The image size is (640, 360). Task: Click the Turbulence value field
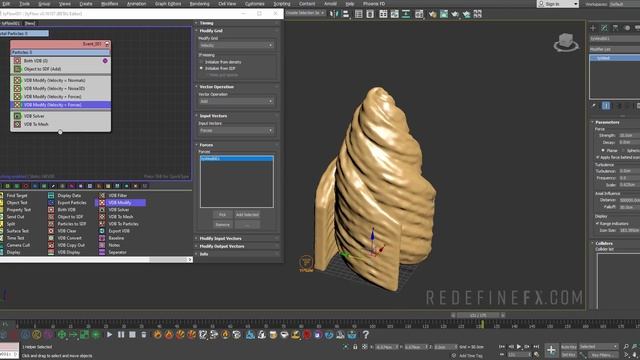629,171
